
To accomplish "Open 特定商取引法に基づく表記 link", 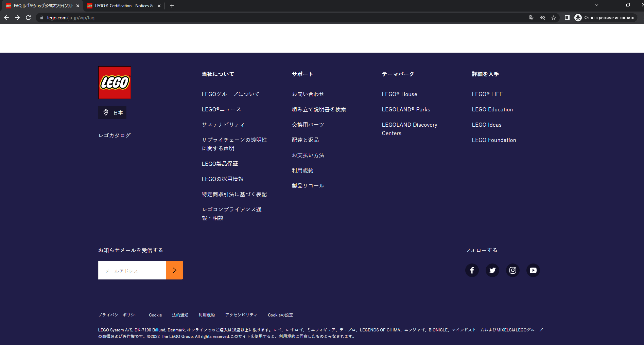I will pos(234,194).
